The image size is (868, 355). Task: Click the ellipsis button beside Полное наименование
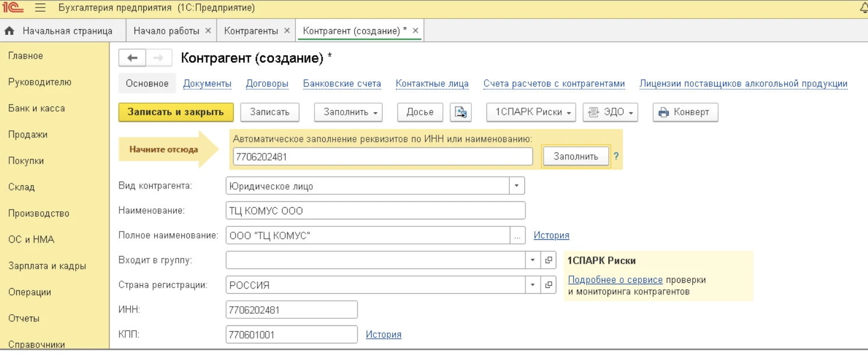point(518,236)
